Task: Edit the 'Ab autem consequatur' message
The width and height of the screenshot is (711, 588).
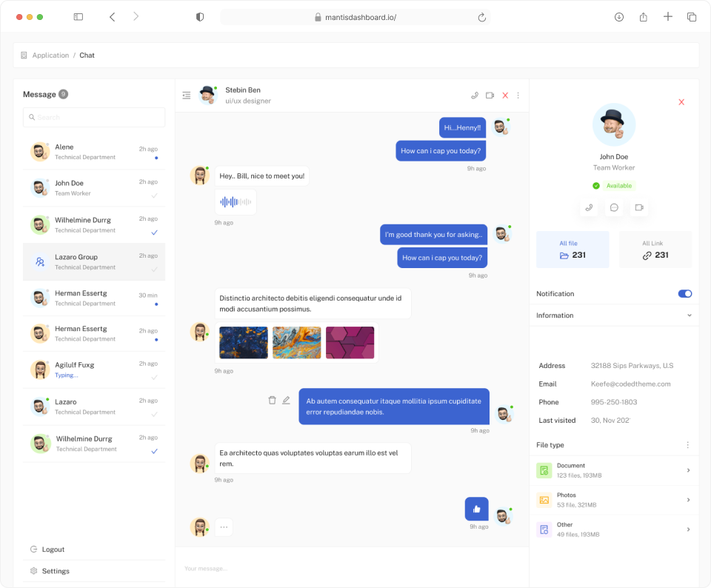Action: coord(286,400)
